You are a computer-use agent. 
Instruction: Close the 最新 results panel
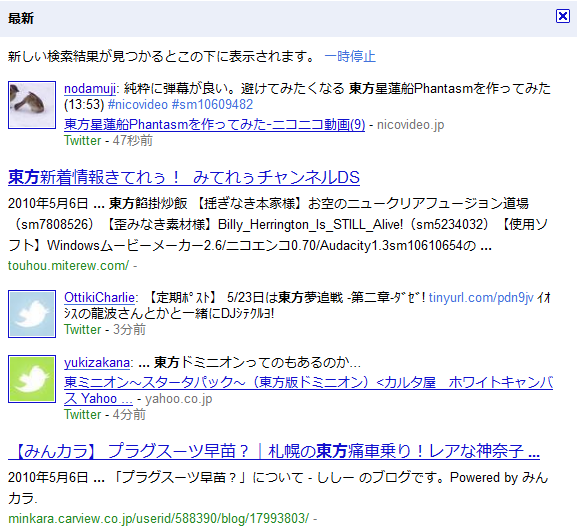(563, 16)
